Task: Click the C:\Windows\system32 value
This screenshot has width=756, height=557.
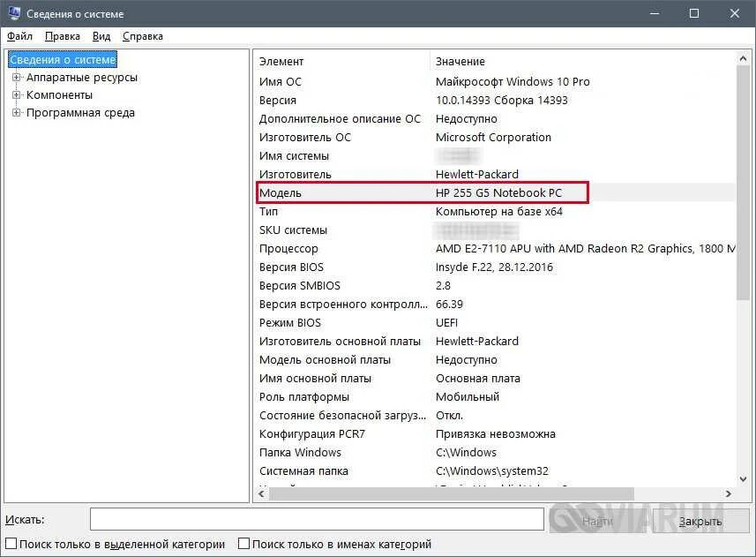Action: (491, 471)
